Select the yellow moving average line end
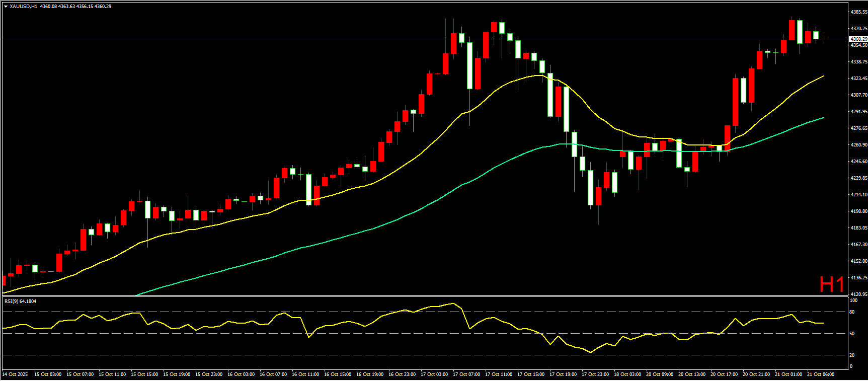The width and height of the screenshot is (868, 381). [823, 77]
